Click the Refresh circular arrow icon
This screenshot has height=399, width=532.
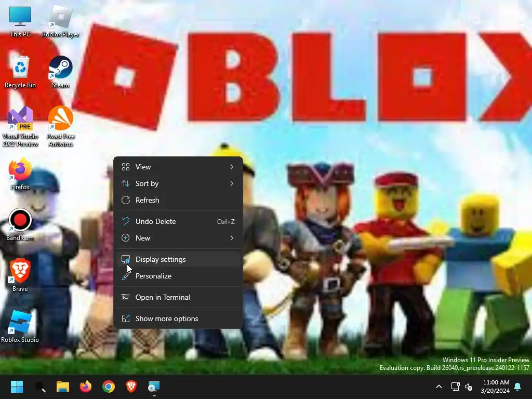pos(126,200)
